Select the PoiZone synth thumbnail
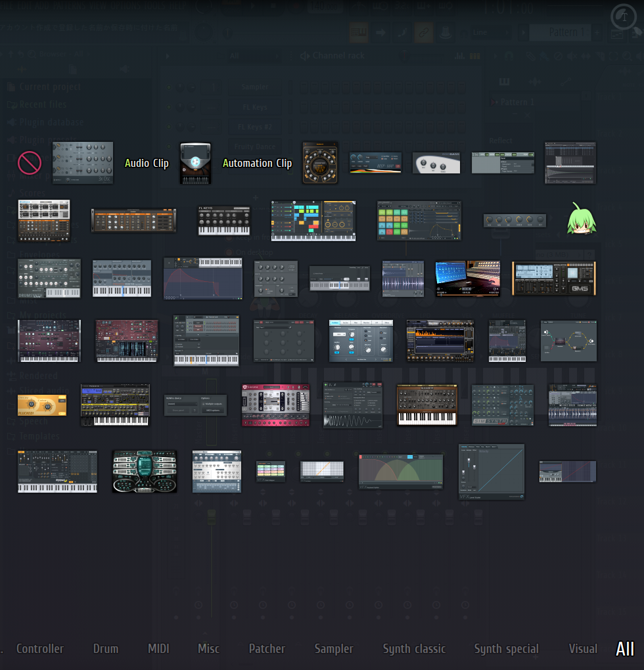644x670 pixels. point(116,405)
